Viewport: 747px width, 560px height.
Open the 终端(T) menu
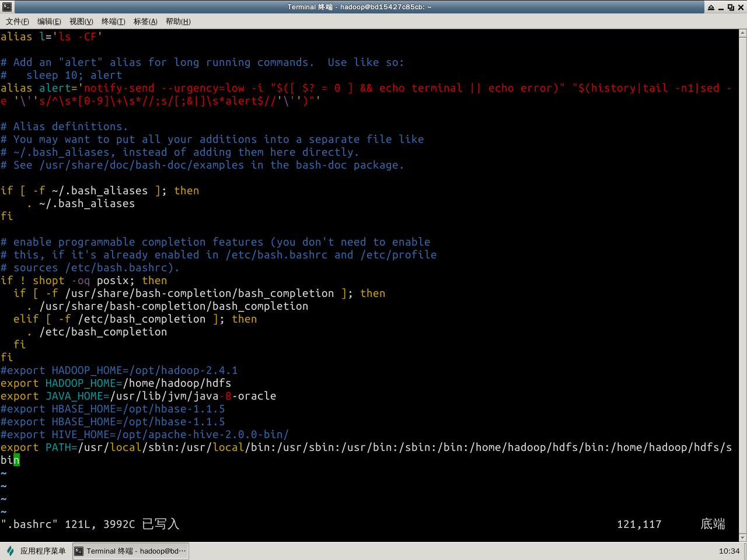click(x=113, y=22)
